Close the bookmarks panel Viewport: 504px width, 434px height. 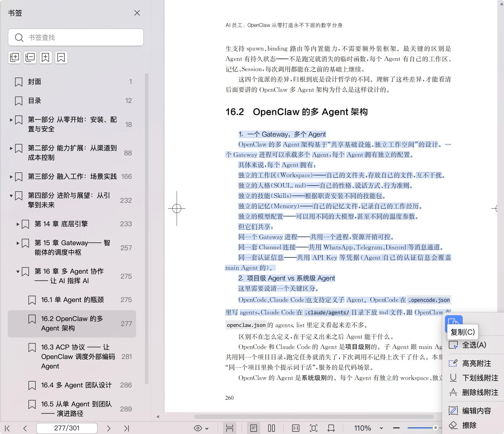(x=137, y=13)
